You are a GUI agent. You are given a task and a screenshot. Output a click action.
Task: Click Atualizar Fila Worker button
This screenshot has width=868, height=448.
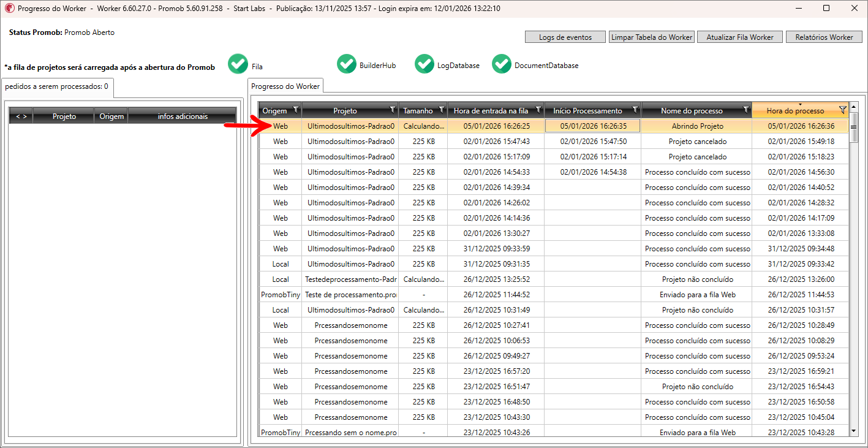point(739,37)
